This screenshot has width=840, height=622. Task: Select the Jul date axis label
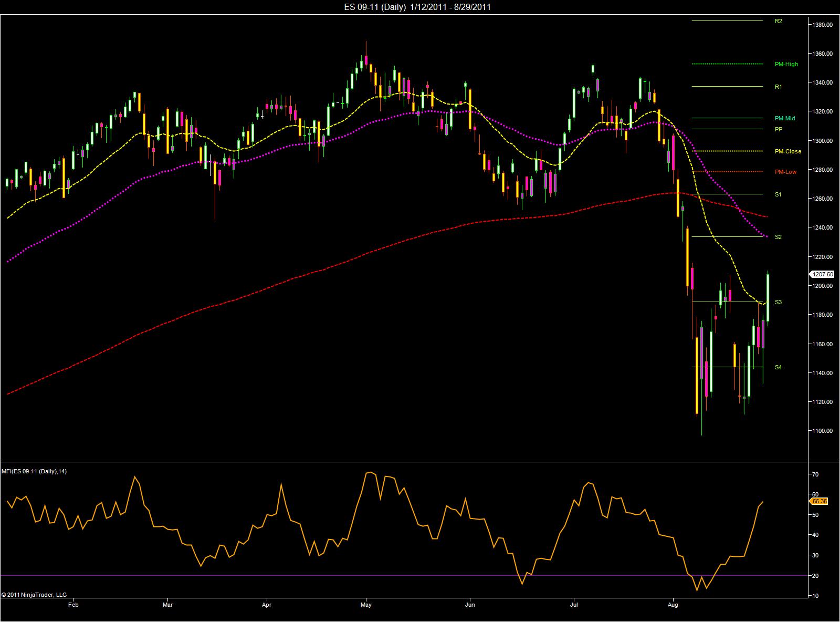point(574,605)
